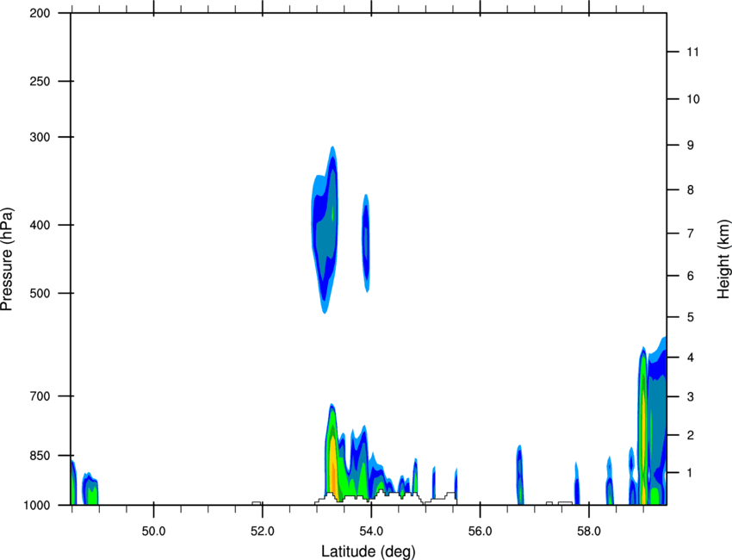This screenshot has width=732, height=560.
Task: Select the 850 pressure tick label
Action: pos(40,456)
